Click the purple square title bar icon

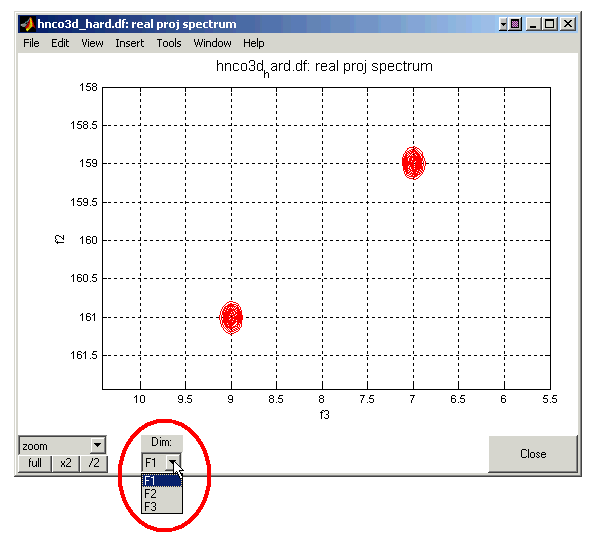pos(515,24)
